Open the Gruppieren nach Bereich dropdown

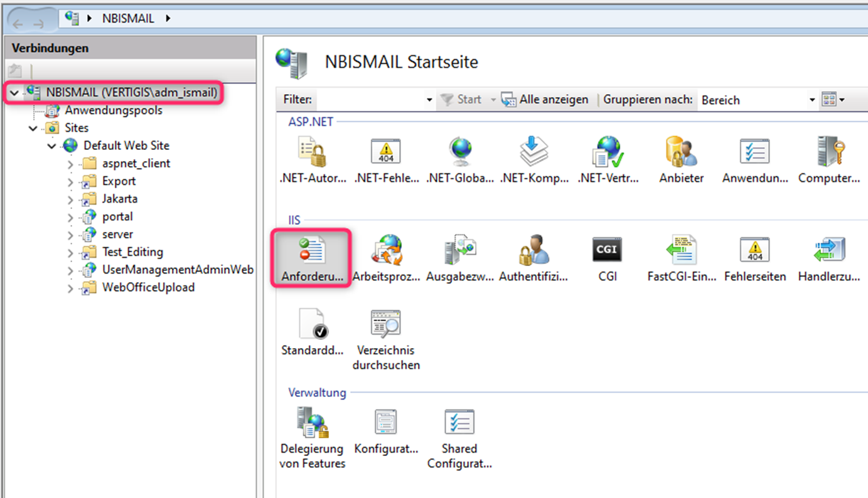(812, 99)
